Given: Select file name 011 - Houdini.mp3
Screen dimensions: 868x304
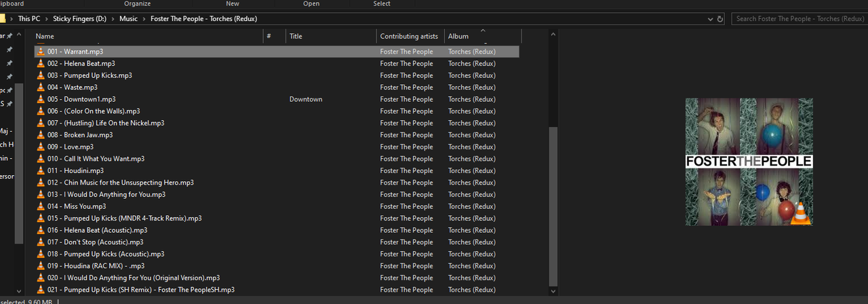Looking at the screenshot, I should (75, 170).
